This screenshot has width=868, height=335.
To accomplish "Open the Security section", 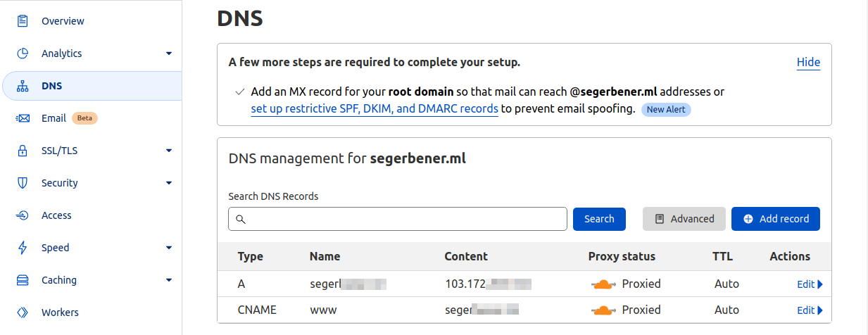I will 60,183.
